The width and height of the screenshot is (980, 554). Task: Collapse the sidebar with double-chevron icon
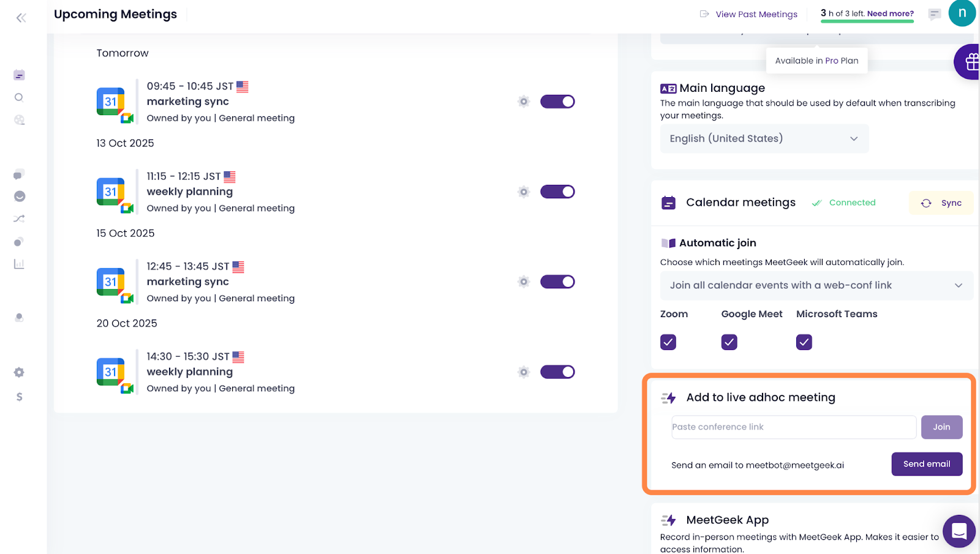click(21, 18)
